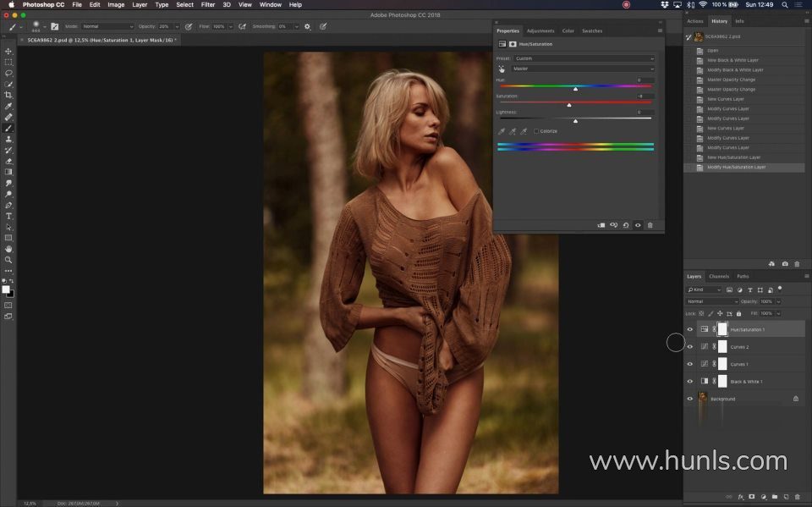
Task: Create new snapshot with camera icon
Action: pyautogui.click(x=785, y=264)
